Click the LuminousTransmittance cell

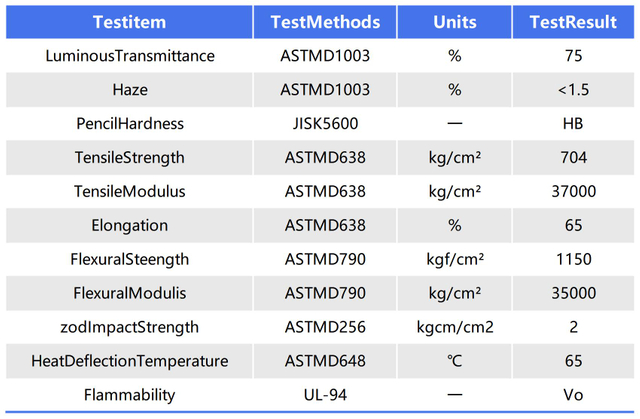click(x=130, y=56)
